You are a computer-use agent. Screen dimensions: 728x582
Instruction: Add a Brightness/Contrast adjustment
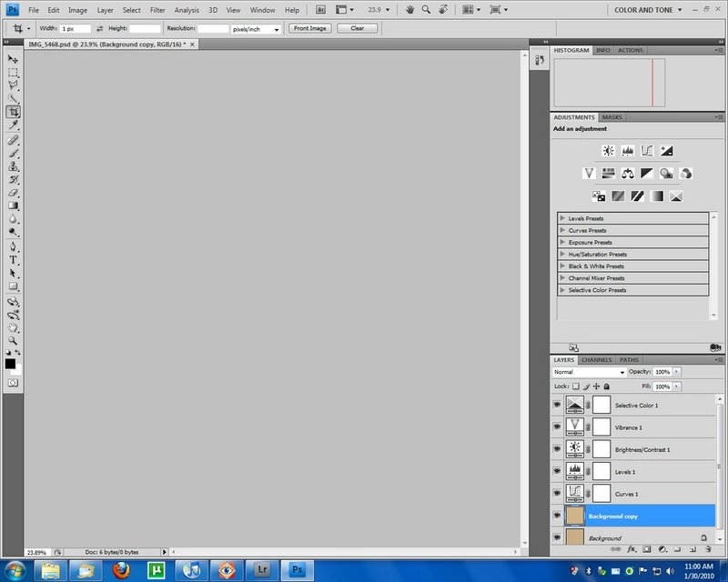click(x=607, y=151)
